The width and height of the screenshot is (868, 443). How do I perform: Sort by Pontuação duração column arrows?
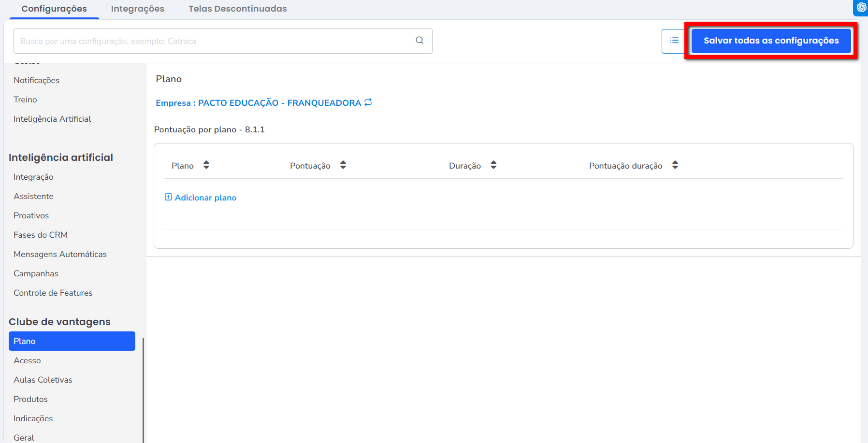click(x=675, y=165)
